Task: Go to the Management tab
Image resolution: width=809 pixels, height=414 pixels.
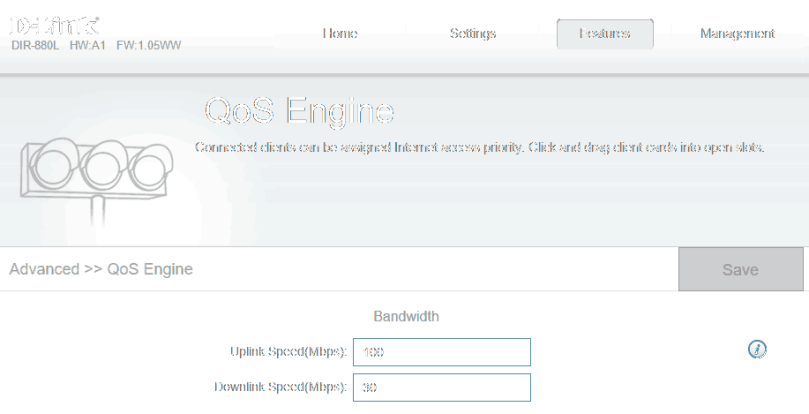Action: 737,34
